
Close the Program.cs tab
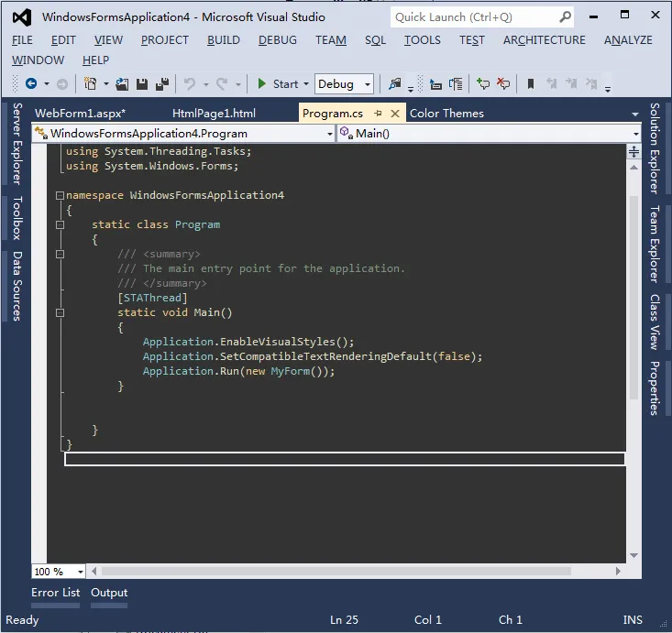coord(395,114)
